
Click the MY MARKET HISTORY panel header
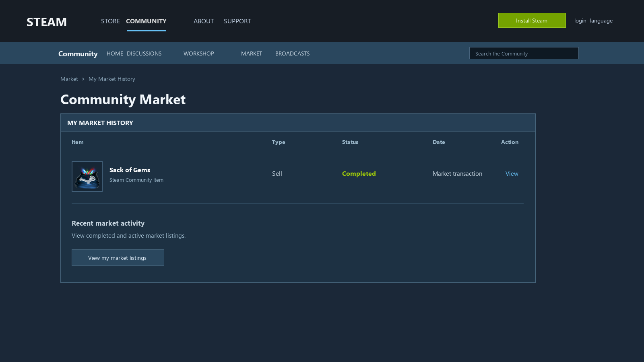[x=298, y=123]
